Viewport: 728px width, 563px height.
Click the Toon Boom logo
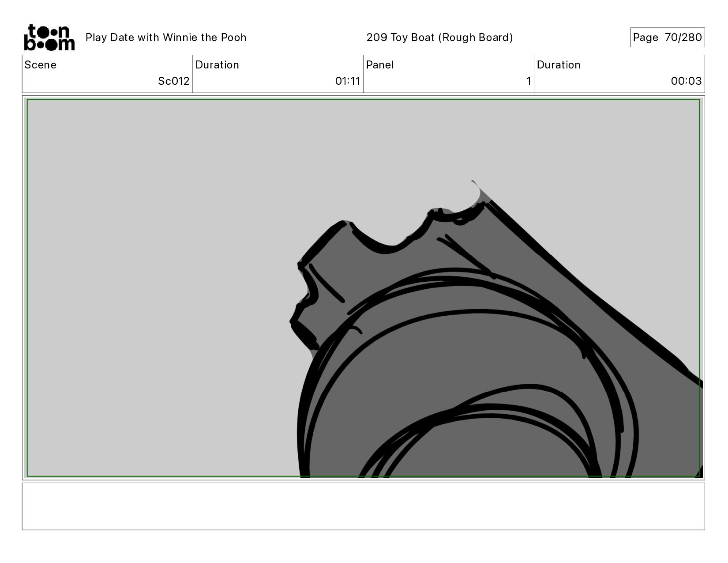49,38
